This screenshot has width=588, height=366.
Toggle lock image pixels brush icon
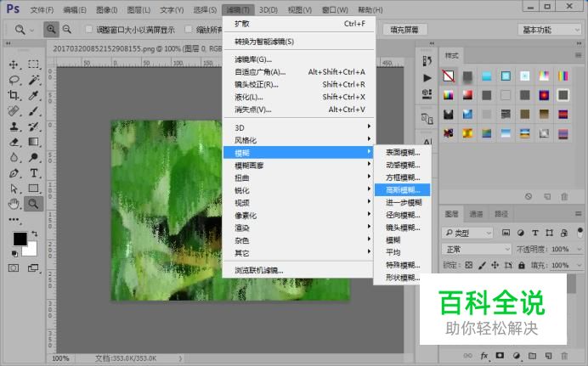(483, 265)
